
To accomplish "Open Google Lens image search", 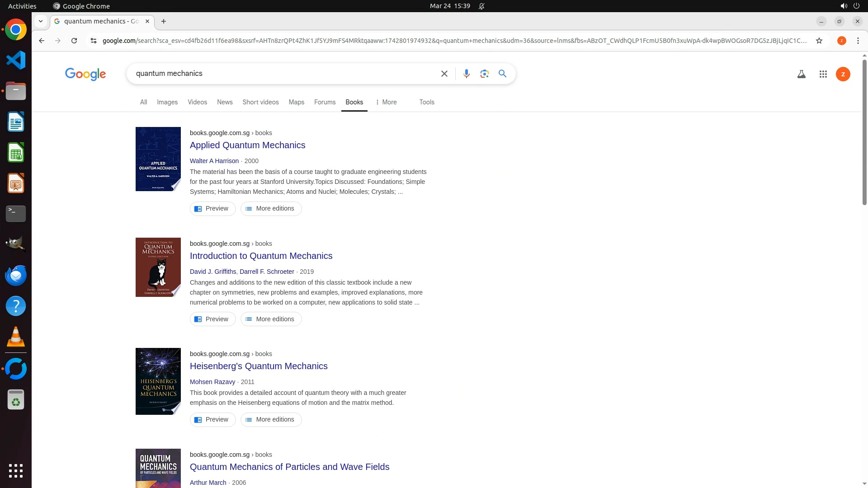I will pos(484,74).
